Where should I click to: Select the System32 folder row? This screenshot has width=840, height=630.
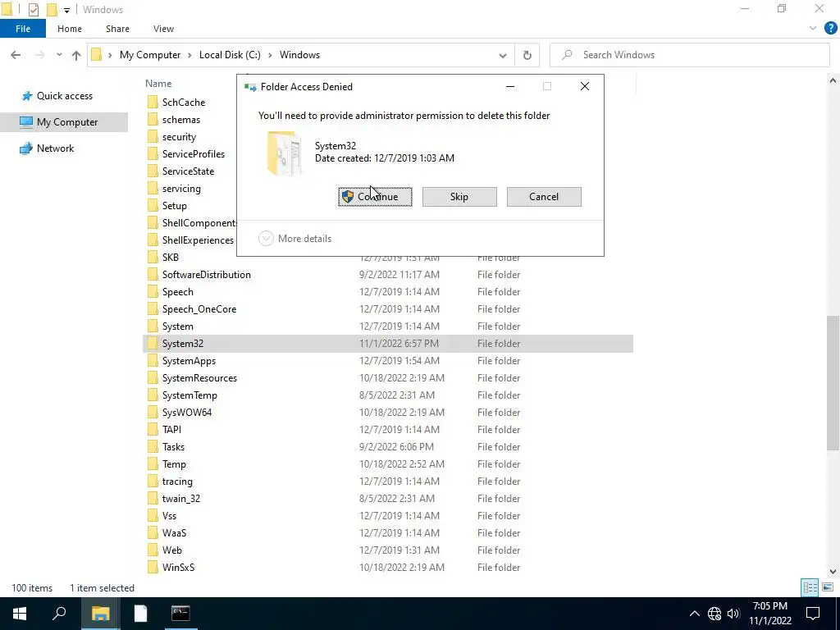tap(388, 344)
